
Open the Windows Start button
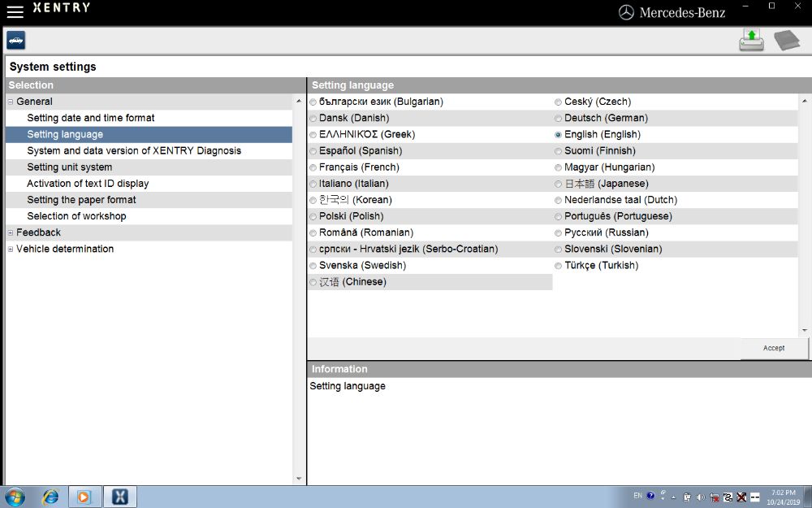[15, 497]
